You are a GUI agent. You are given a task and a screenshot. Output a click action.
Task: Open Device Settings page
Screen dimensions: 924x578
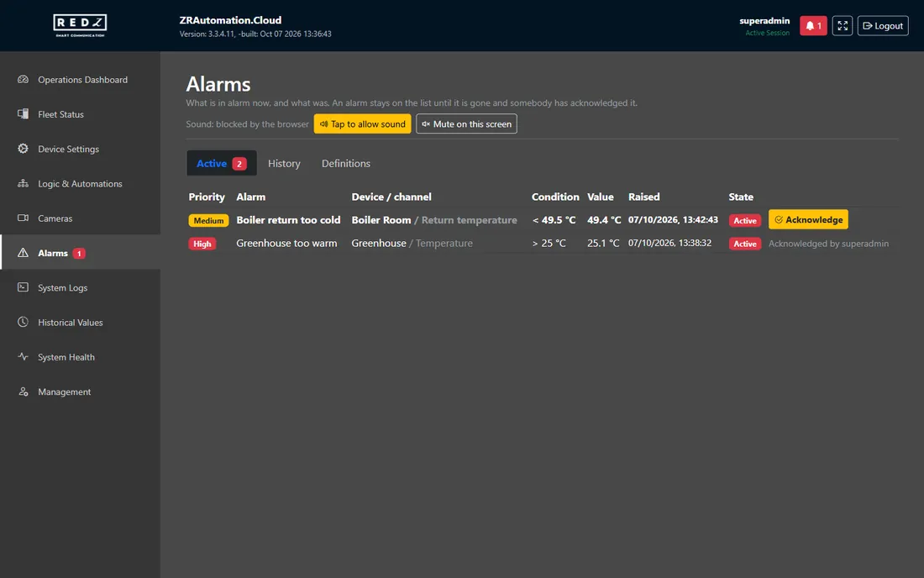68,149
